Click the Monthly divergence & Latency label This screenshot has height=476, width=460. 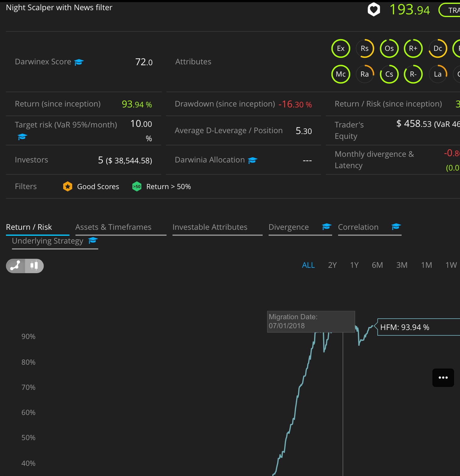point(374,160)
